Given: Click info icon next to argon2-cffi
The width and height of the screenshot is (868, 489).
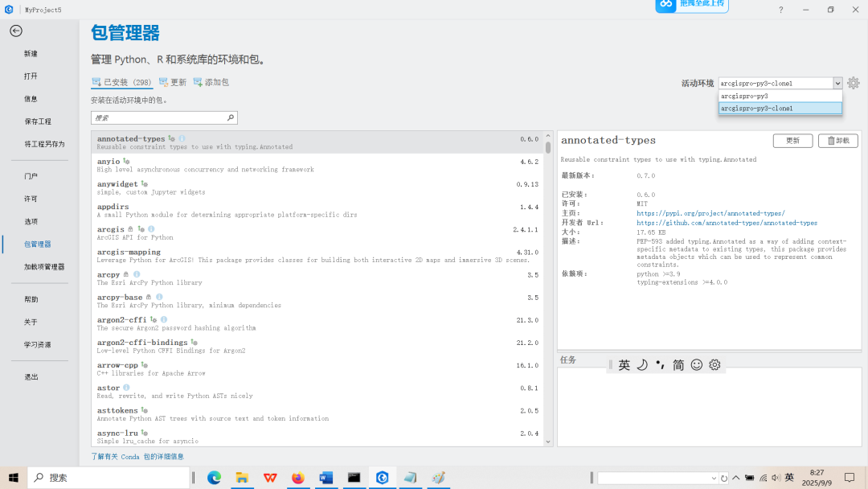Looking at the screenshot, I should click(164, 319).
